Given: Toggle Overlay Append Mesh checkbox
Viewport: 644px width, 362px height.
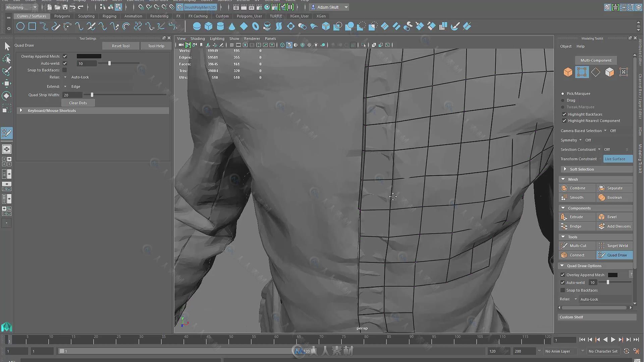Looking at the screenshot, I should [x=65, y=56].
